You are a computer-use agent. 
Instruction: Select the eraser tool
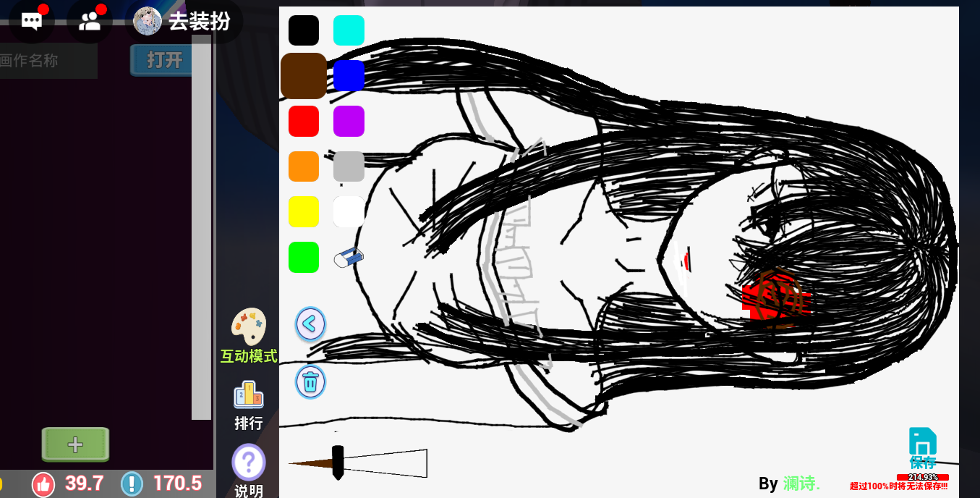(x=349, y=257)
